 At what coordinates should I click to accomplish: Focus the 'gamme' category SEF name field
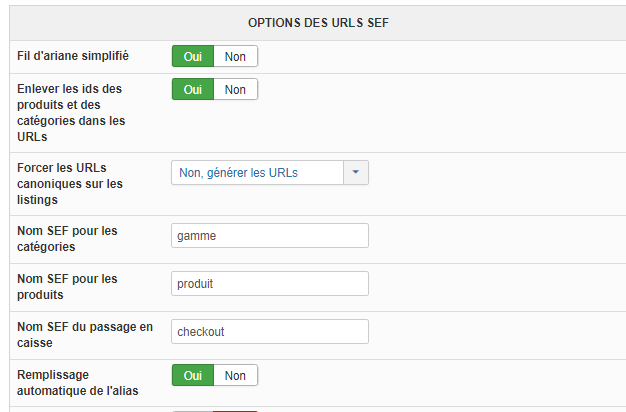click(270, 236)
